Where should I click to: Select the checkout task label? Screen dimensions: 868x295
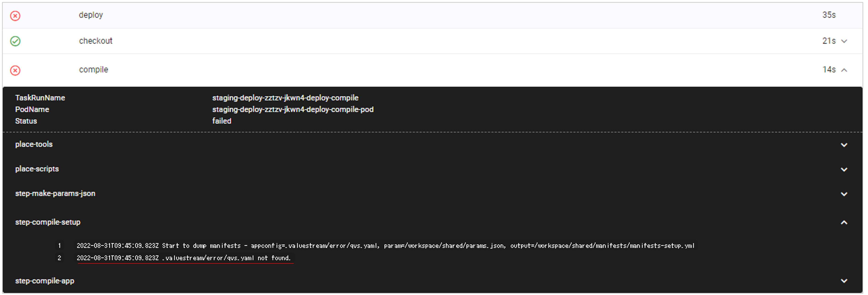(x=95, y=41)
